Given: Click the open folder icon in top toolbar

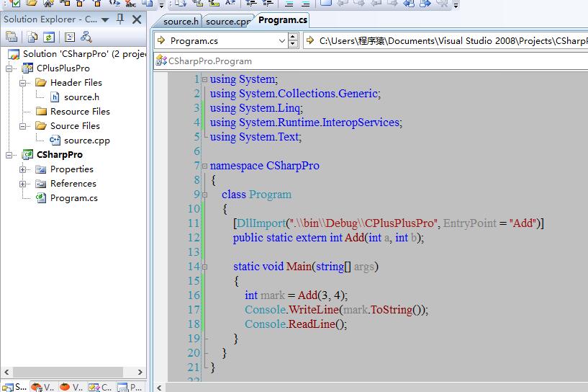Looking at the screenshot, I should [x=32, y=4].
